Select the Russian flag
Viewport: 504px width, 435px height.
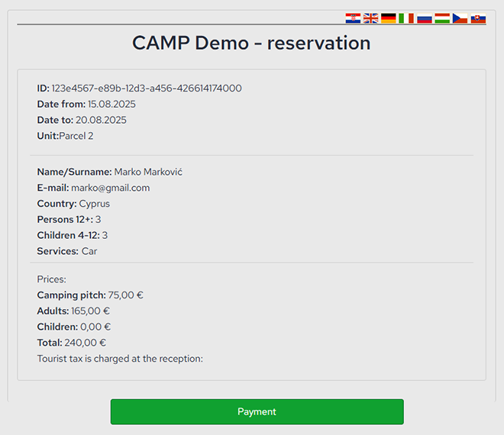coord(425,18)
